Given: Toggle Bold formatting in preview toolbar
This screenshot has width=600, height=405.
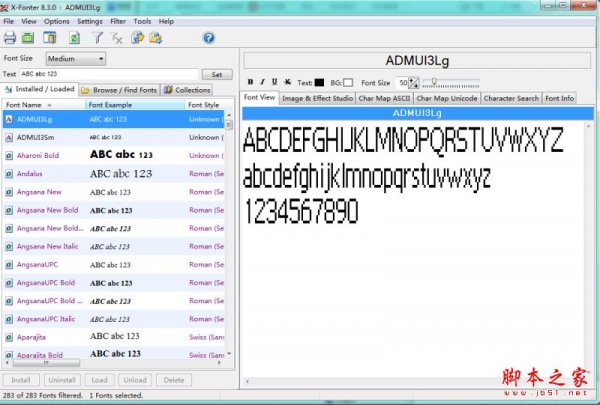Looking at the screenshot, I should (x=250, y=82).
